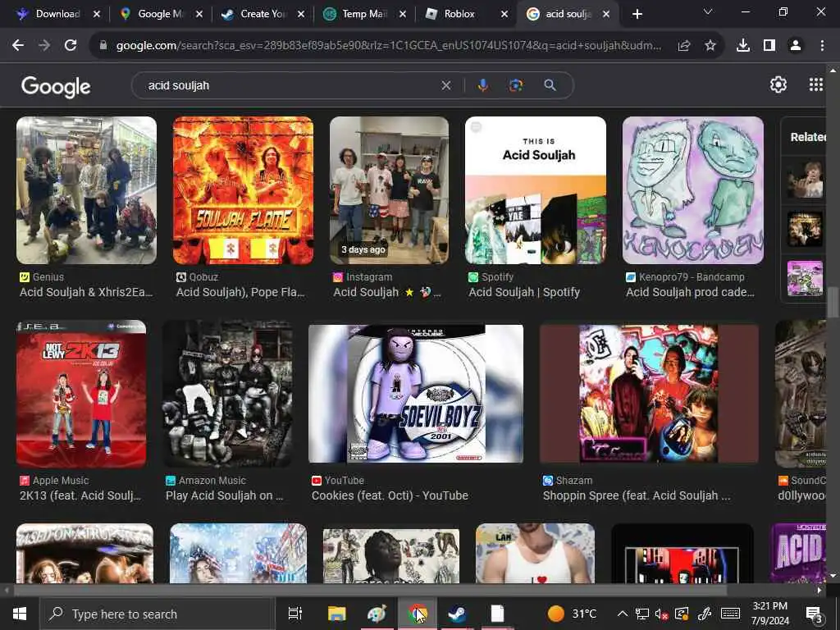Click the forward navigation arrow
Viewport: 840px width, 630px height.
click(44, 46)
